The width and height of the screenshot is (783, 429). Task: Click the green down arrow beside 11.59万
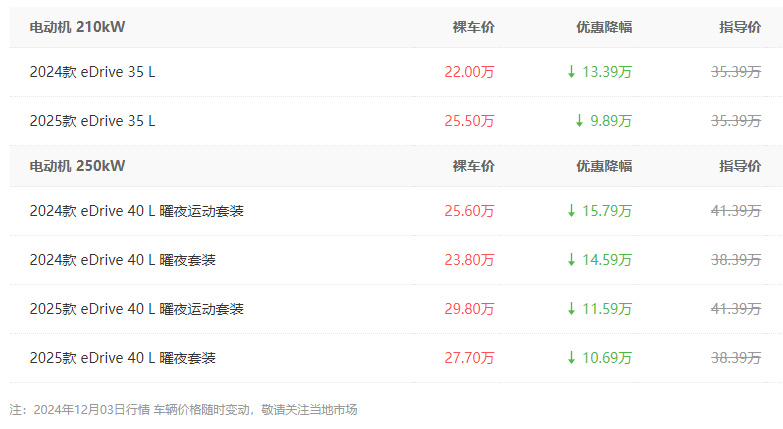click(571, 309)
